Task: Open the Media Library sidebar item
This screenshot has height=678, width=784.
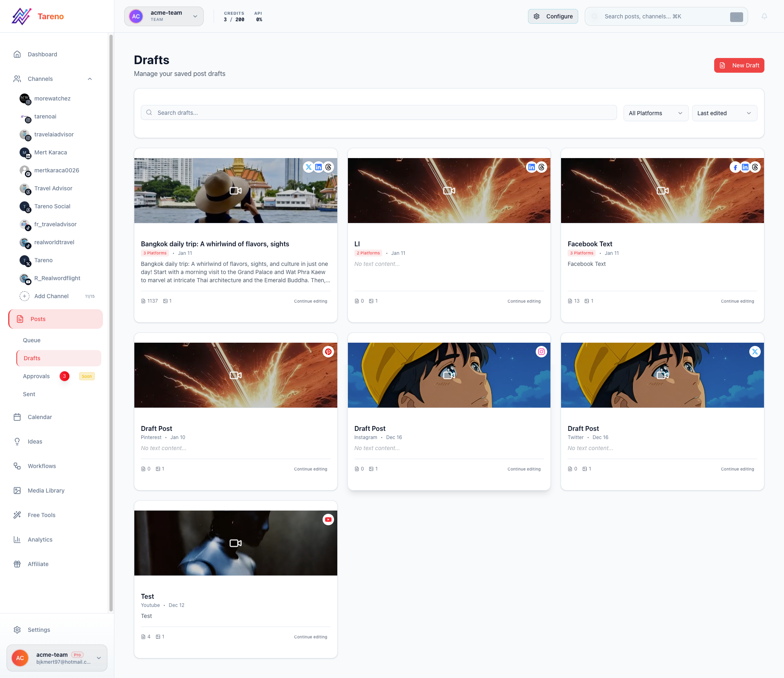Action: 46,491
